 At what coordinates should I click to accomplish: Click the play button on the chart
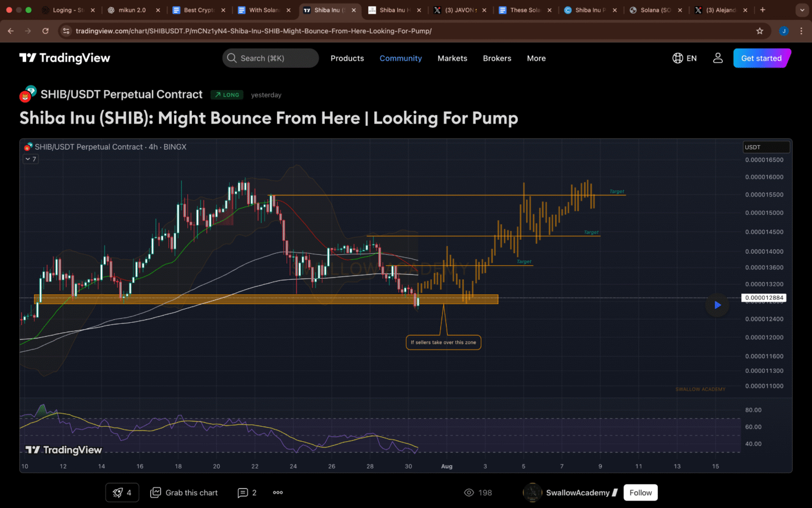pyautogui.click(x=717, y=305)
